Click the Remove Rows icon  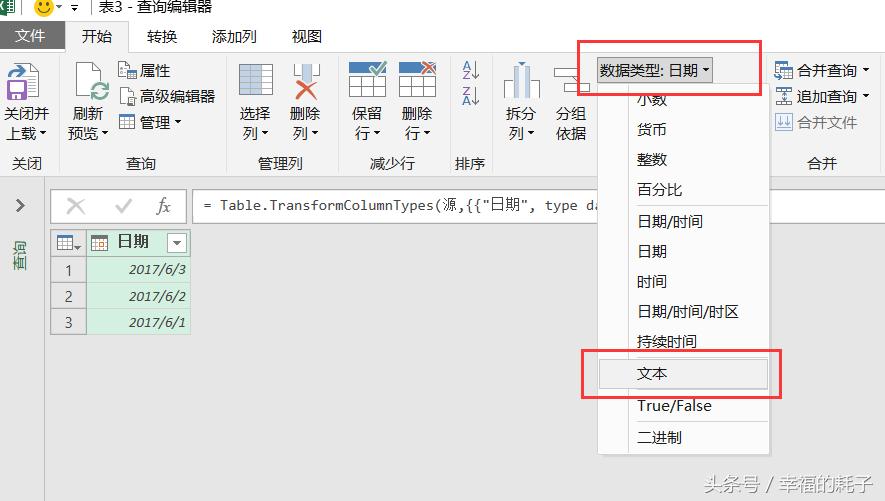[x=418, y=80]
